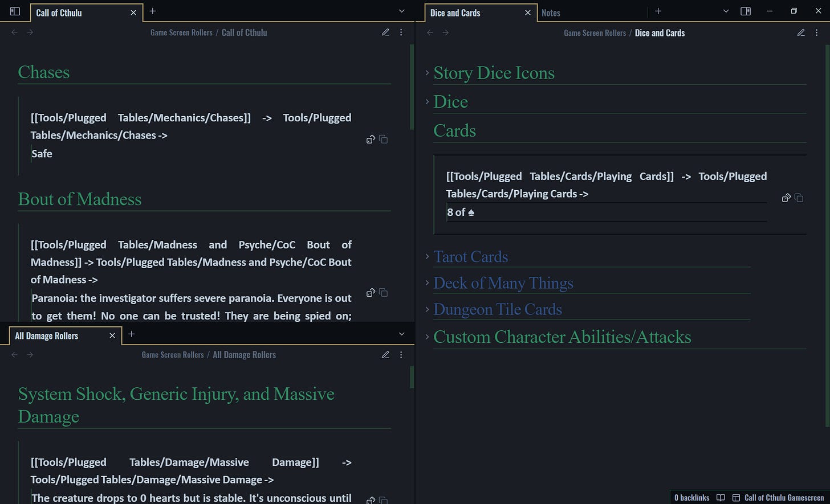Click Call of Cthulu Gamescreen workspace name

click(784, 498)
